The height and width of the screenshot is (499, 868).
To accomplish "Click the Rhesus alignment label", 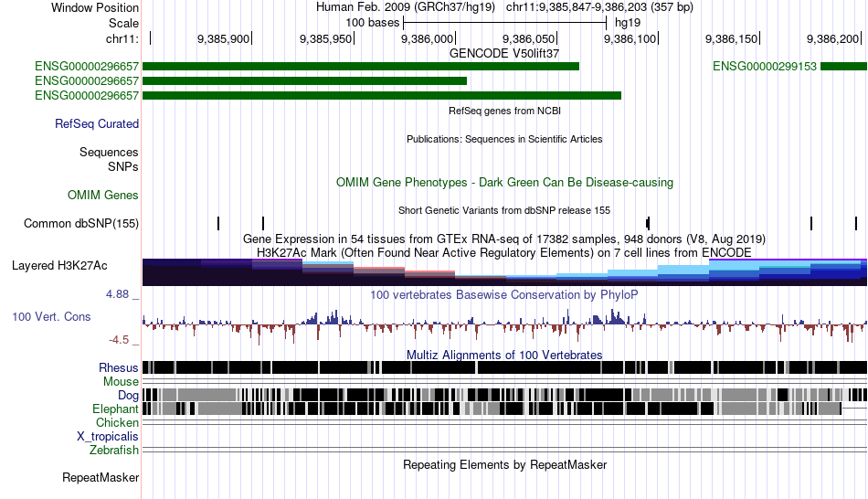I will click(119, 367).
